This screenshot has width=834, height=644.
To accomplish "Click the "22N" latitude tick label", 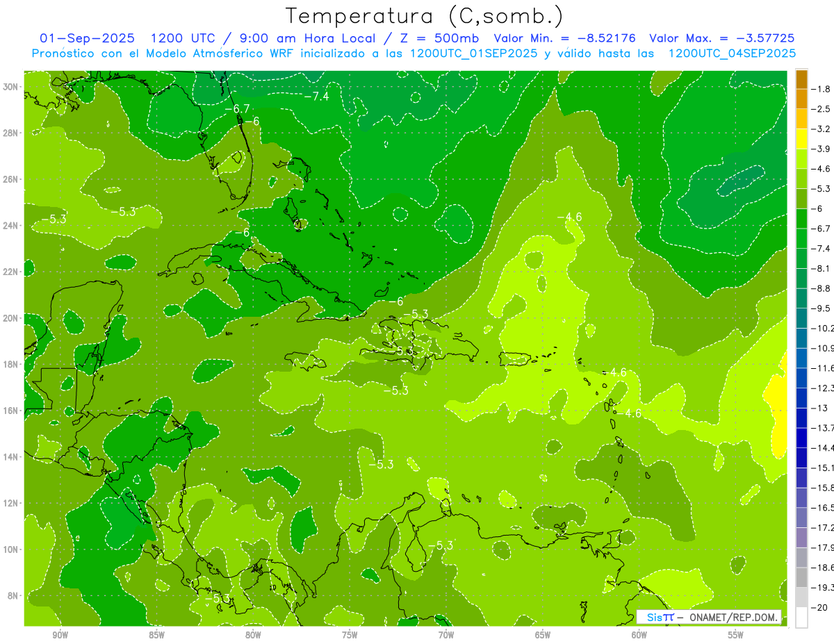I will (10, 272).
